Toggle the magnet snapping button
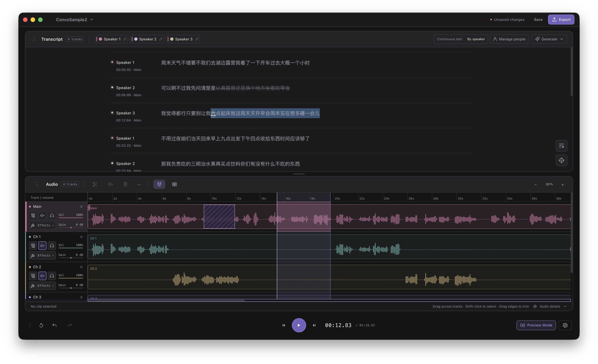Screen dimensions: 598x364 click(159, 184)
